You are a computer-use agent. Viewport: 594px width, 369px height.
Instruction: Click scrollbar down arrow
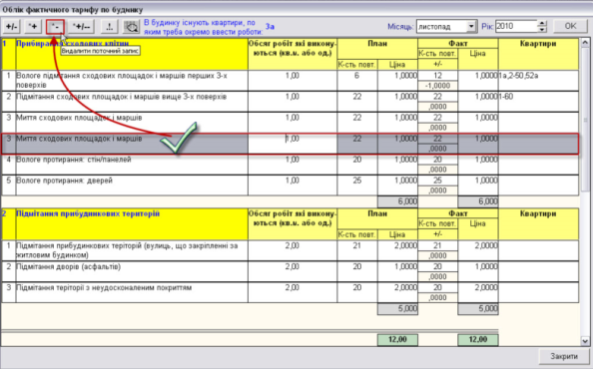(x=585, y=341)
